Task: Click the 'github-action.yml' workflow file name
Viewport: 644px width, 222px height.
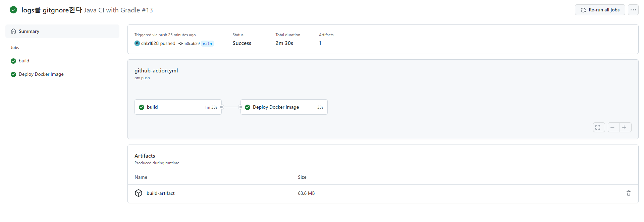Action: tap(156, 70)
